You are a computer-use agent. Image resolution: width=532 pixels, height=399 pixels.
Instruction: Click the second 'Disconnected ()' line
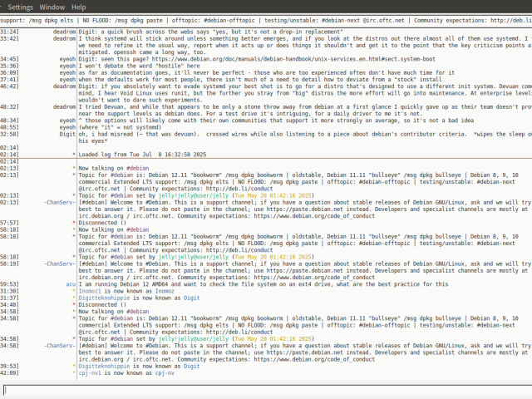(102, 305)
